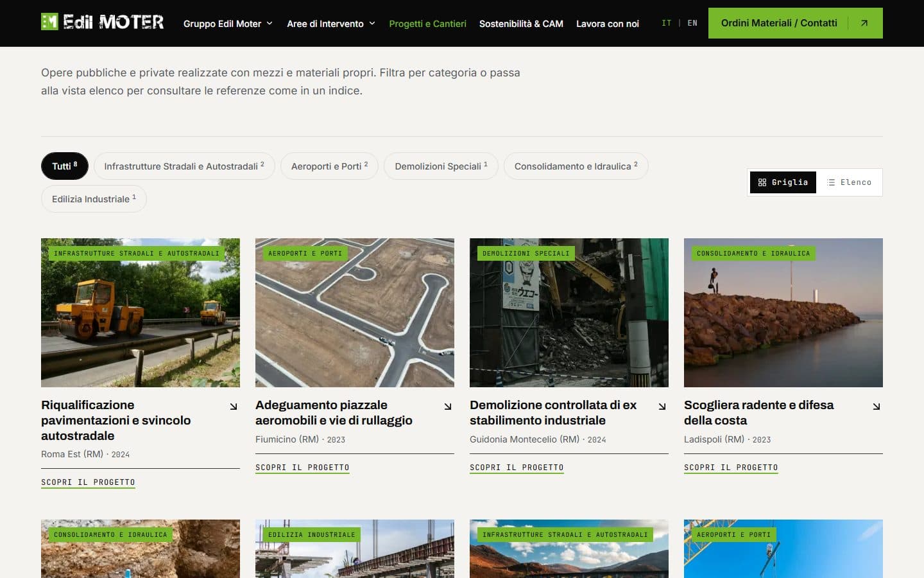The width and height of the screenshot is (924, 578).
Task: Expand Aree di Intervento menu
Action: tap(331, 24)
